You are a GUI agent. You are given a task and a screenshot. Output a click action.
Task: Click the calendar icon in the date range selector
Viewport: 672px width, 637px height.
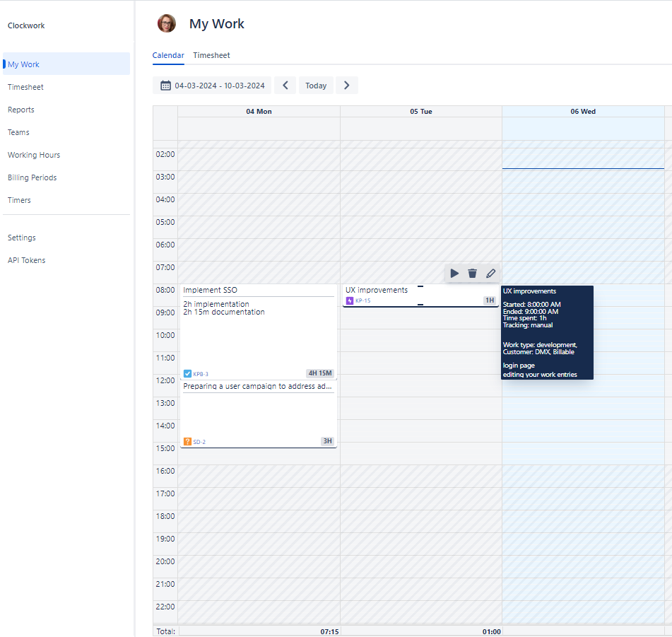(x=163, y=85)
